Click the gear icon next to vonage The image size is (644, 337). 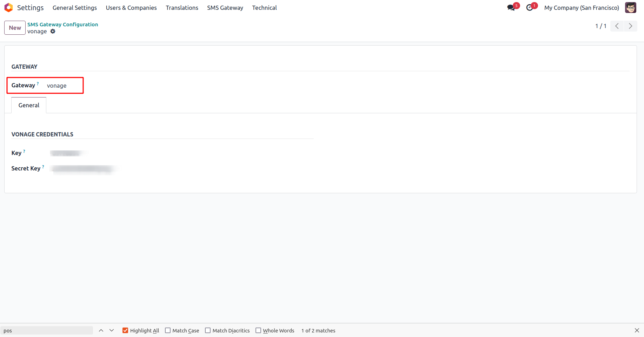pos(53,31)
